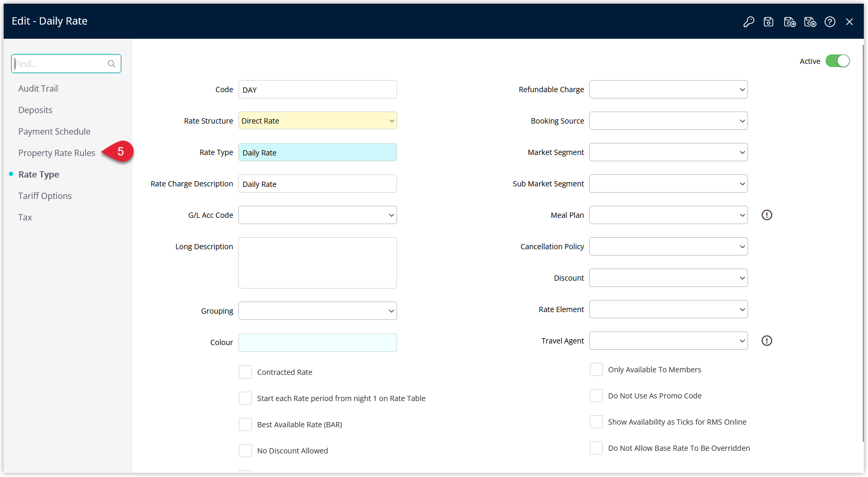Expand the Booking Source dropdown
The width and height of the screenshot is (868, 477).
point(668,121)
